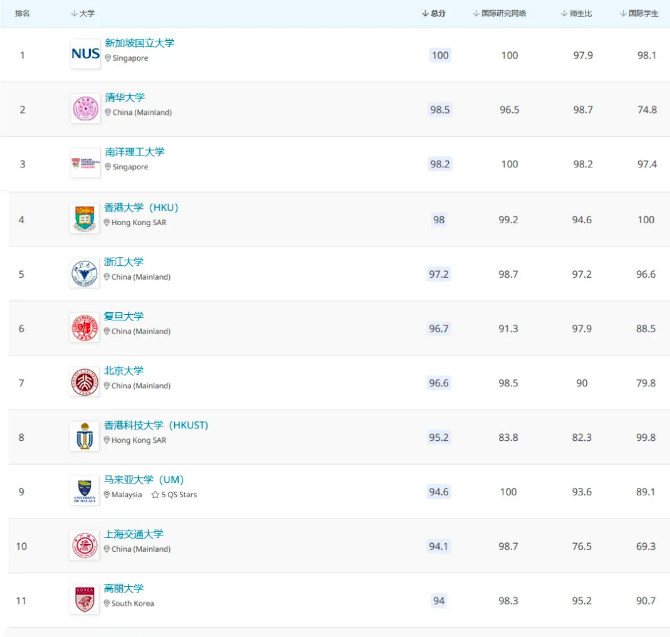Image resolution: width=670 pixels, height=637 pixels.
Task: Click total score 100 for NUS
Action: pyautogui.click(x=440, y=55)
